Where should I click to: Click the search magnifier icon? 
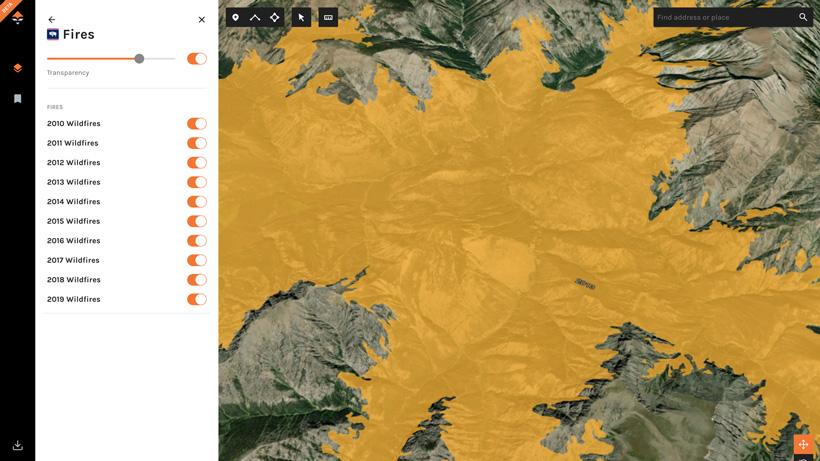click(x=803, y=17)
